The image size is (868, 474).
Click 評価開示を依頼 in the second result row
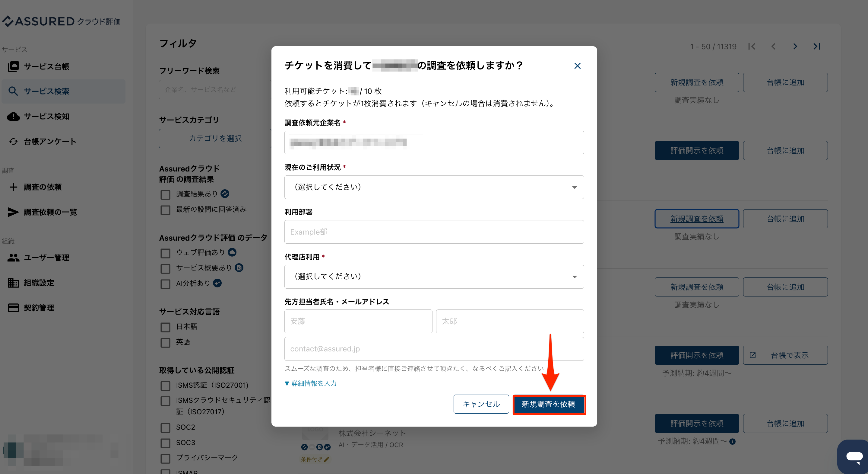coord(696,150)
